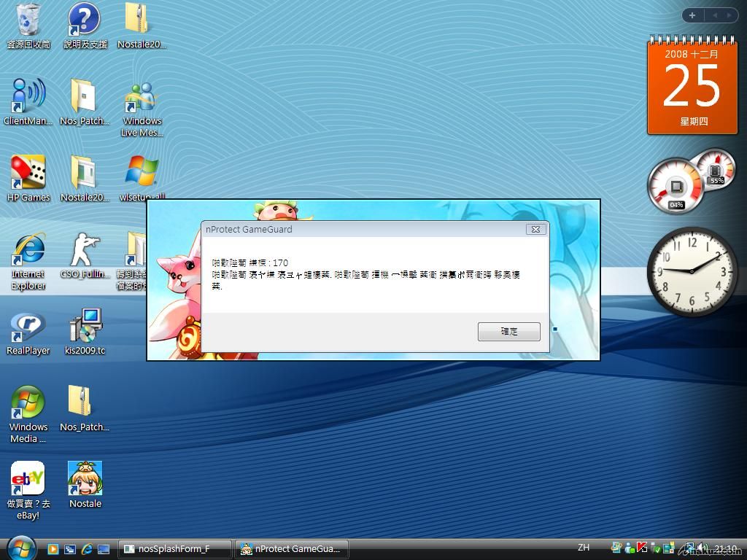The image size is (747, 560).
Task: Click the GameGuard error code 170 text
Action: coord(250,262)
